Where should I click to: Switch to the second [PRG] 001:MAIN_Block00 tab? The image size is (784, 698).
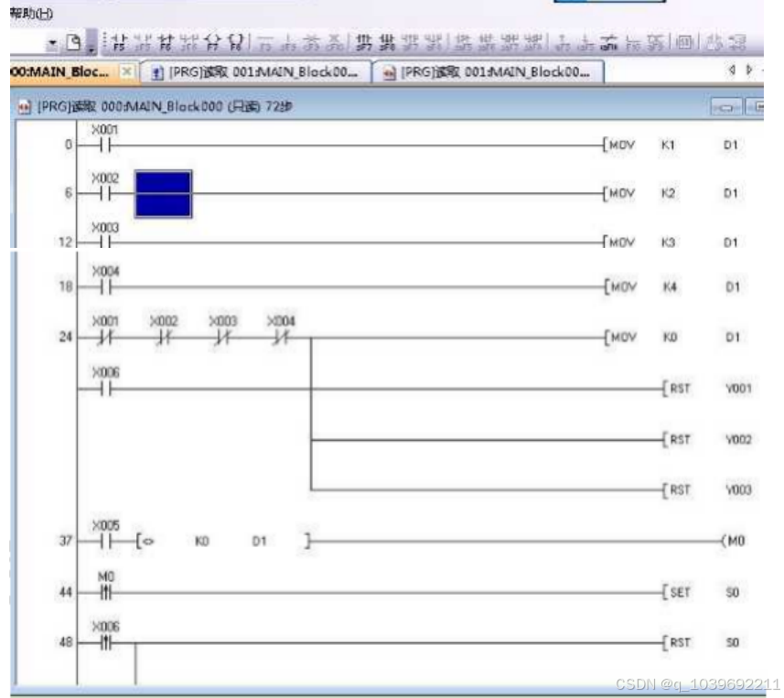tap(256, 72)
